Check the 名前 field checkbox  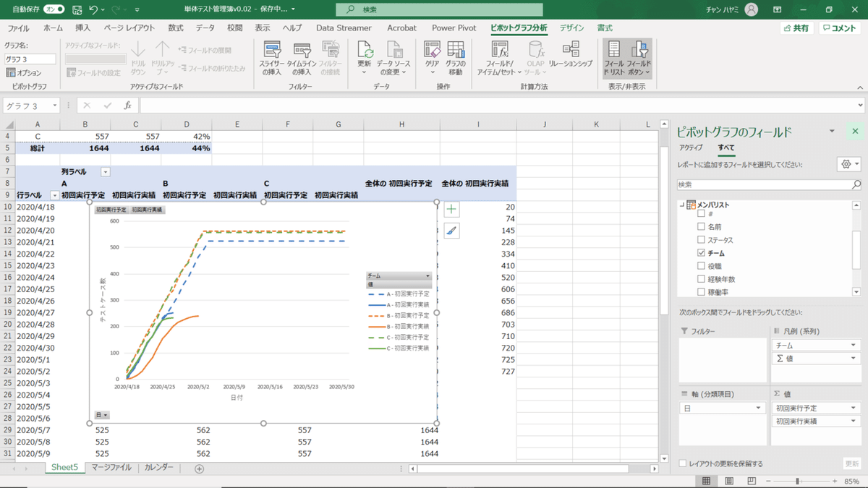[700, 227]
